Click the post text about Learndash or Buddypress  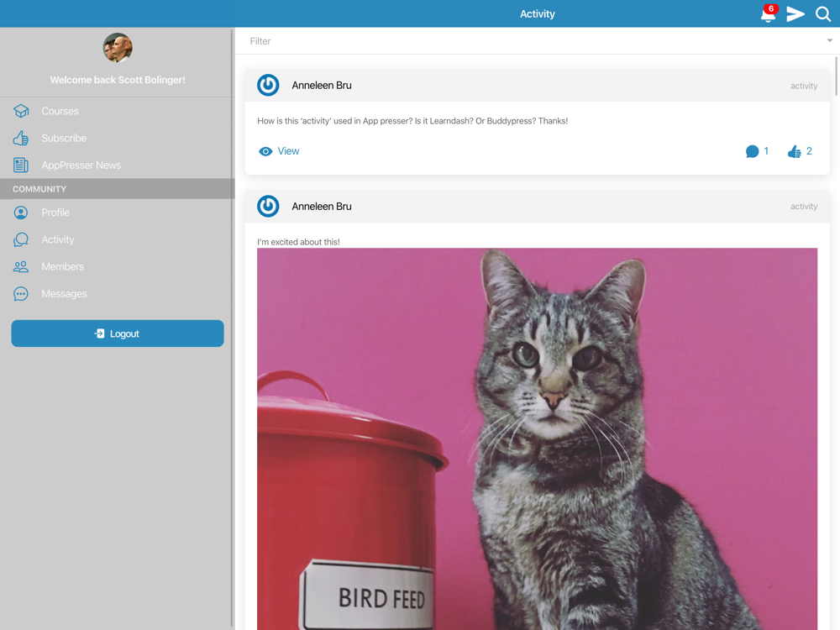click(412, 121)
